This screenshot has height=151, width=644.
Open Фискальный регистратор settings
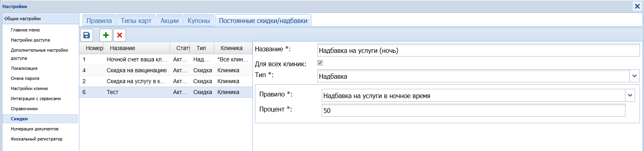(x=37, y=139)
